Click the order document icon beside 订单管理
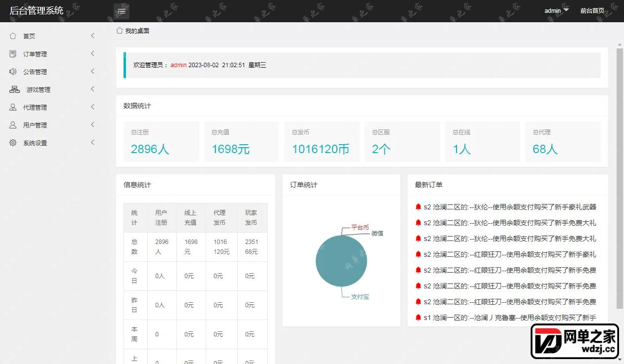The height and width of the screenshot is (364, 624). point(13,54)
